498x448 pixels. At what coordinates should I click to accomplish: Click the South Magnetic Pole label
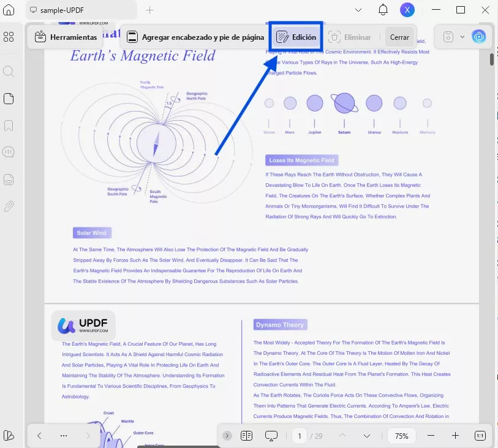tap(158, 196)
